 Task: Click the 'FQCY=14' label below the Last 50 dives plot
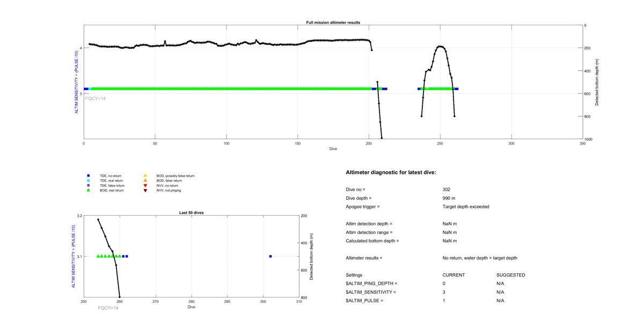click(108, 308)
